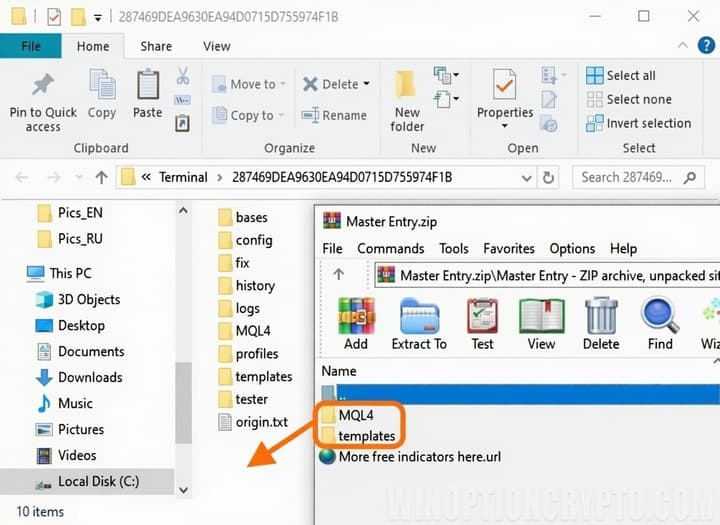Click WinRAR Extract To icon
The width and height of the screenshot is (720, 525).
[x=419, y=316]
